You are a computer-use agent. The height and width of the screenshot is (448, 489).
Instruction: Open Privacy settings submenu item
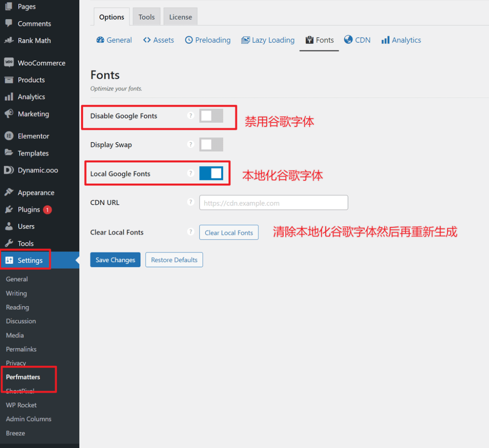tap(16, 363)
